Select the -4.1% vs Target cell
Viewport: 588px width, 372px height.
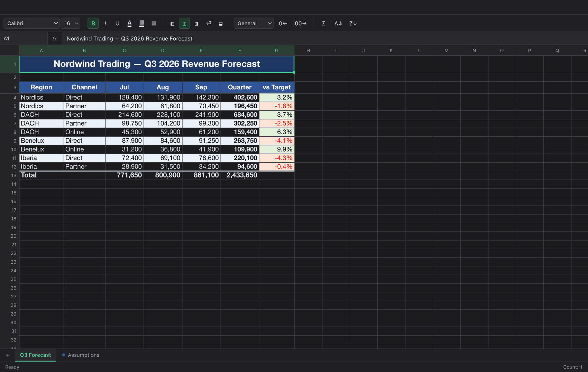pos(277,141)
